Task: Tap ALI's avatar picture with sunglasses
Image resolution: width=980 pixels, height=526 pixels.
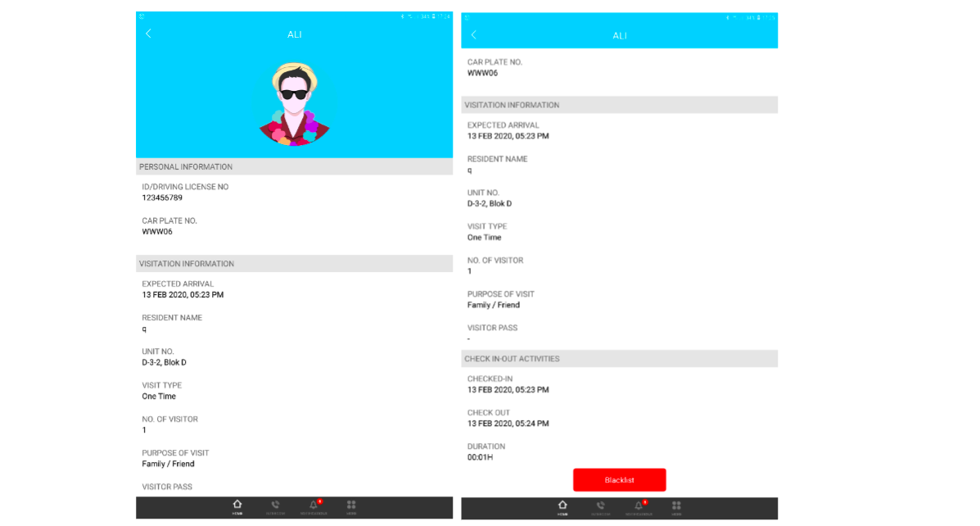Action: (295, 104)
